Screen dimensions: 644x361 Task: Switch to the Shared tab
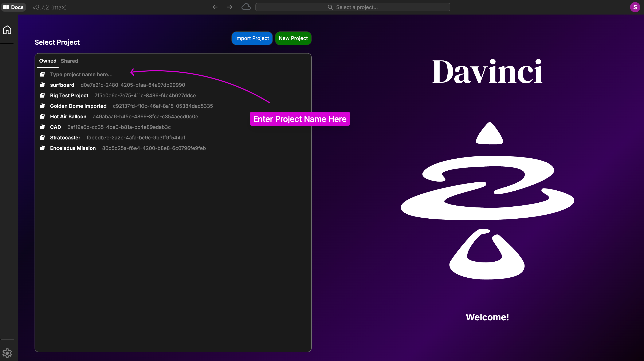[69, 61]
